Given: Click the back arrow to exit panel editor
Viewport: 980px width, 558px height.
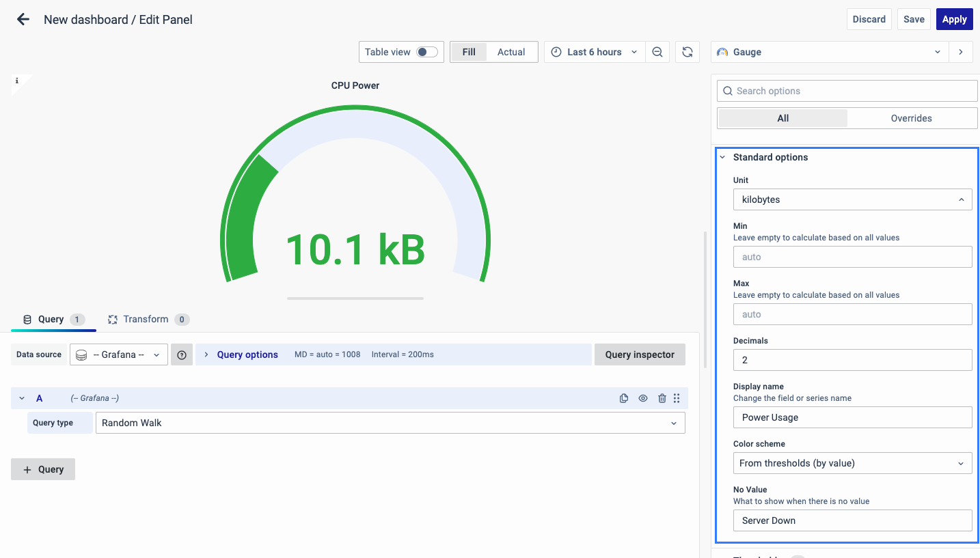Looking at the screenshot, I should coord(23,20).
